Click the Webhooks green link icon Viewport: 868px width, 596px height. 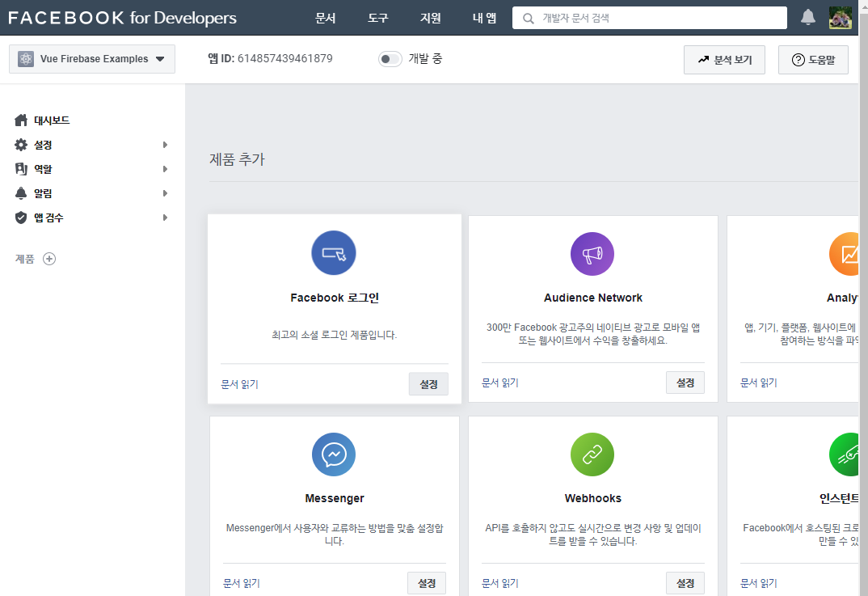tap(592, 454)
